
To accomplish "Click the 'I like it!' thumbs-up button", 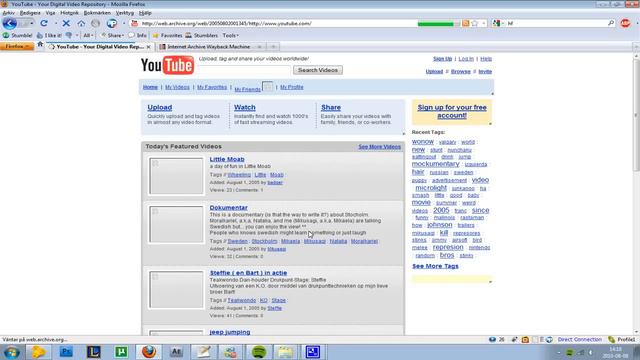I will (x=49, y=36).
